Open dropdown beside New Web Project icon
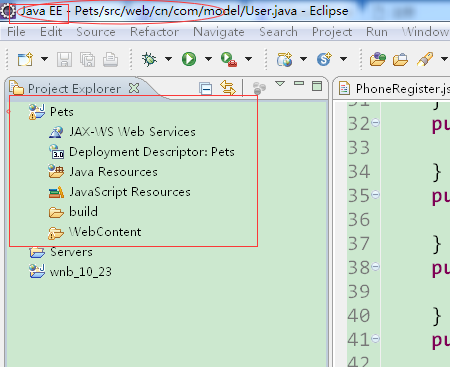This screenshot has height=367, width=450. pyautogui.click(x=303, y=59)
